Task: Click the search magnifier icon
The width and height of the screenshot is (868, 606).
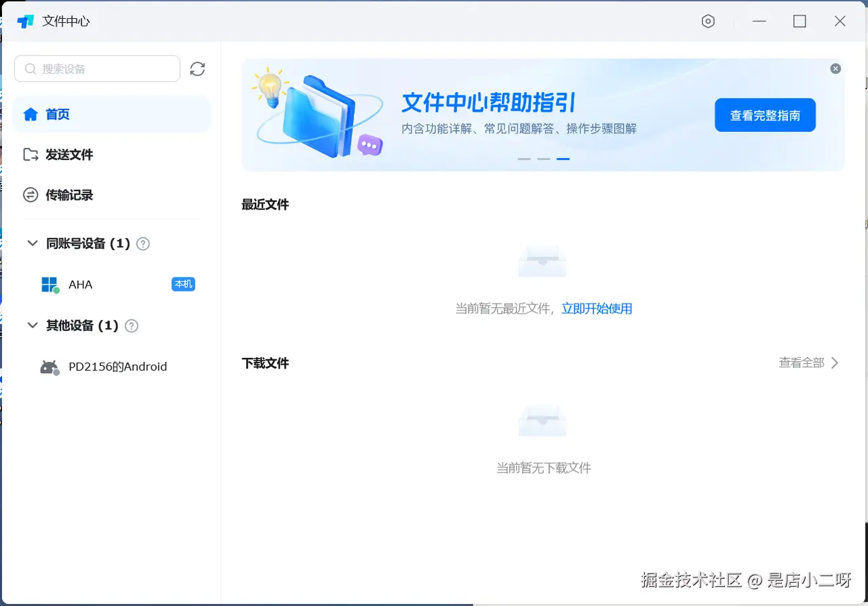Action: (31, 69)
